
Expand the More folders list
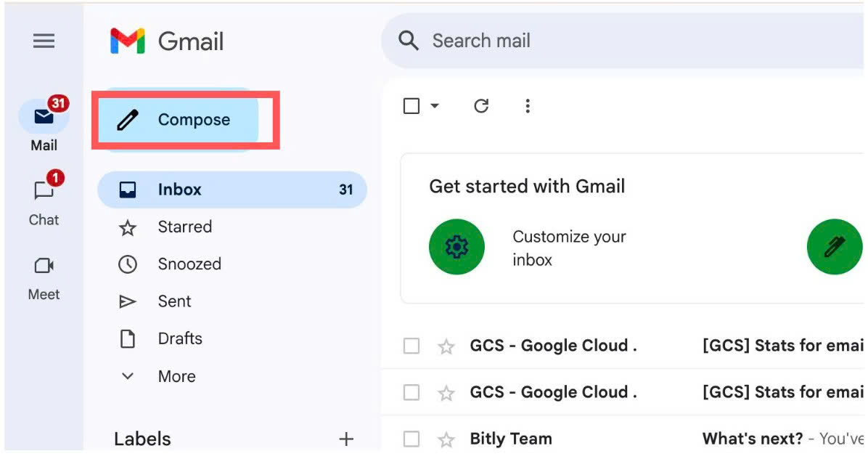[x=232, y=376]
